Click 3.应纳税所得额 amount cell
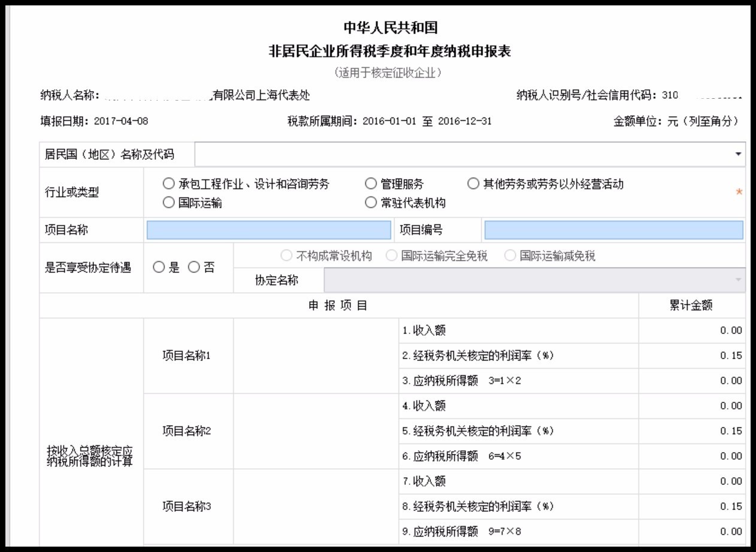The height and width of the screenshot is (552, 756). 692,381
